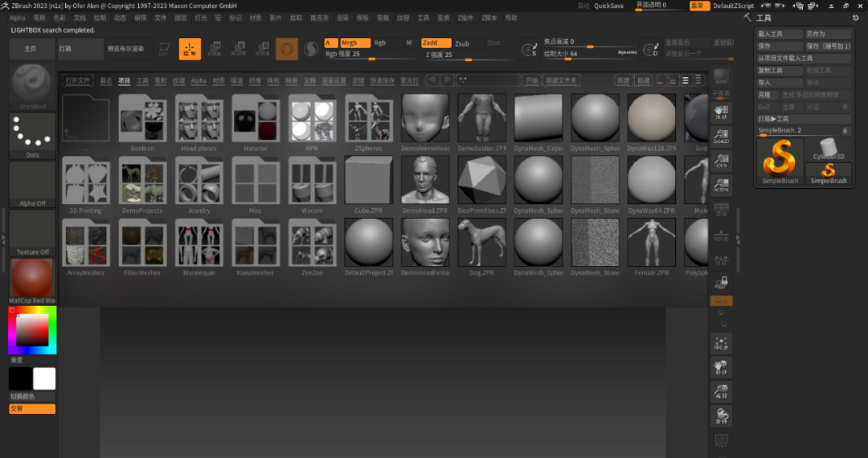Click the Standard brush thumbnail
Image resolution: width=868 pixels, height=458 pixels.
pos(33,84)
